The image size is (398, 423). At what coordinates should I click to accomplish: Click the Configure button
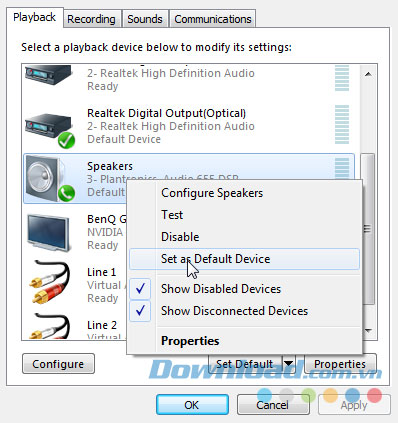(x=58, y=364)
